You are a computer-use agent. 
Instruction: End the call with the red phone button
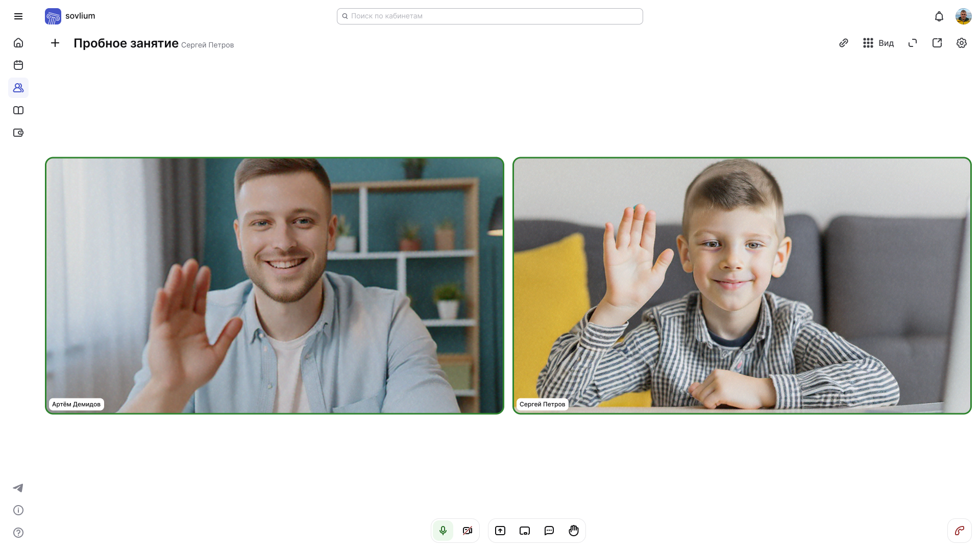tap(959, 531)
